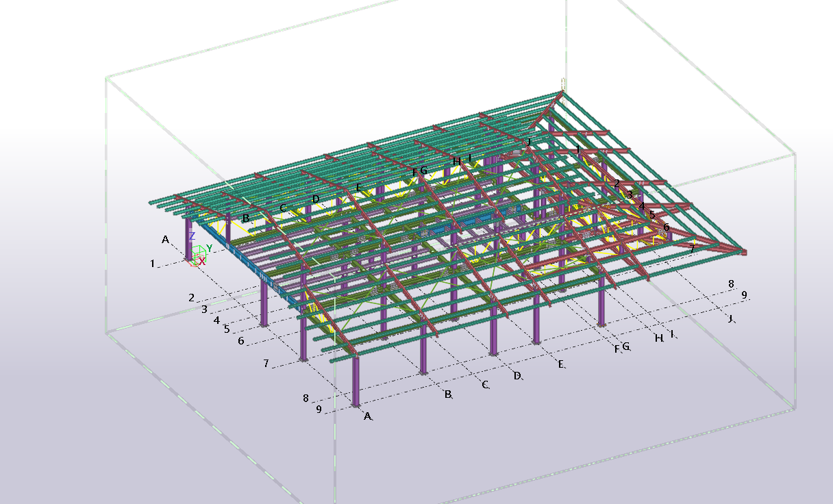Select ground-level grid label J outside the roof
The image size is (833, 504).
click(x=730, y=318)
